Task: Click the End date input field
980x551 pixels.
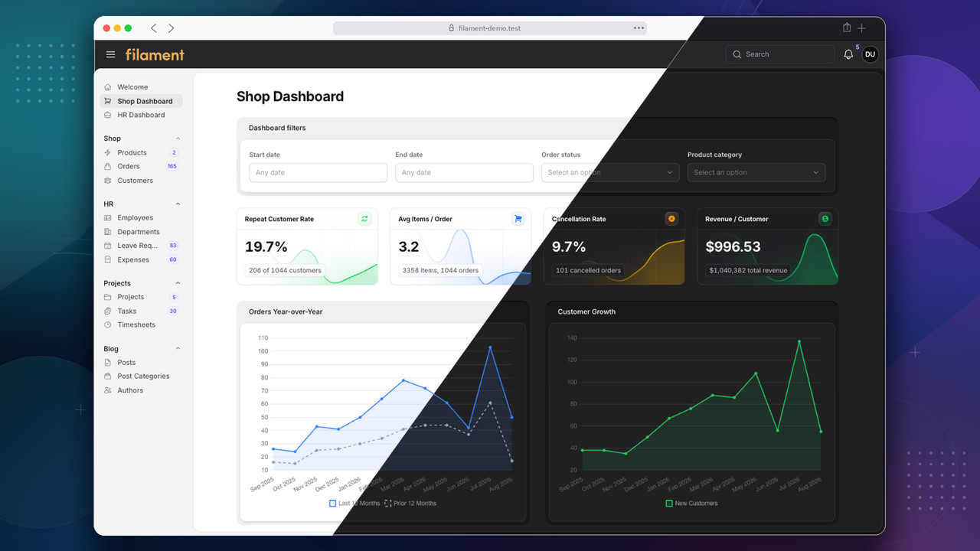Action: (464, 172)
